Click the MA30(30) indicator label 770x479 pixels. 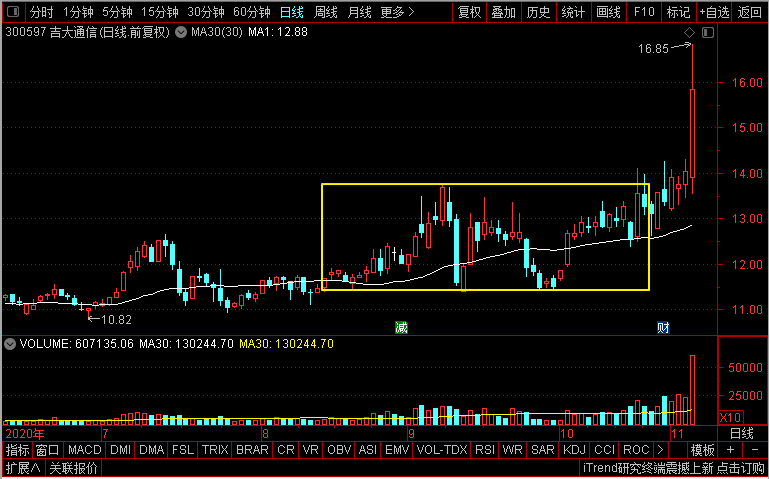tap(217, 32)
